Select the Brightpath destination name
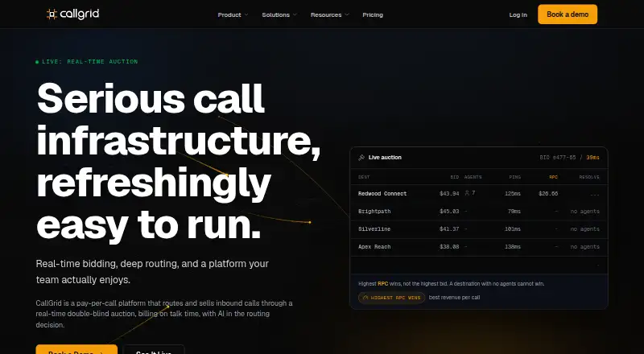 [374, 212]
